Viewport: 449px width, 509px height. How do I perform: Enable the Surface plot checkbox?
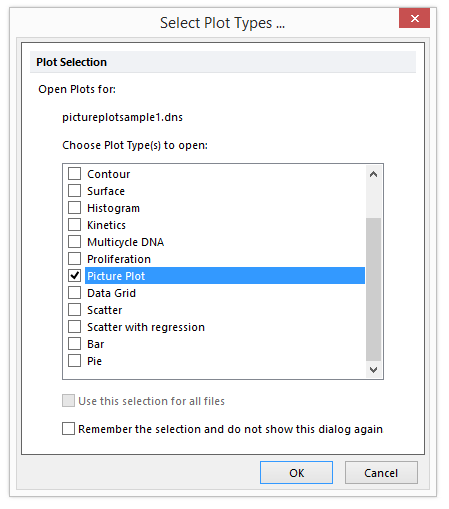[x=74, y=191]
